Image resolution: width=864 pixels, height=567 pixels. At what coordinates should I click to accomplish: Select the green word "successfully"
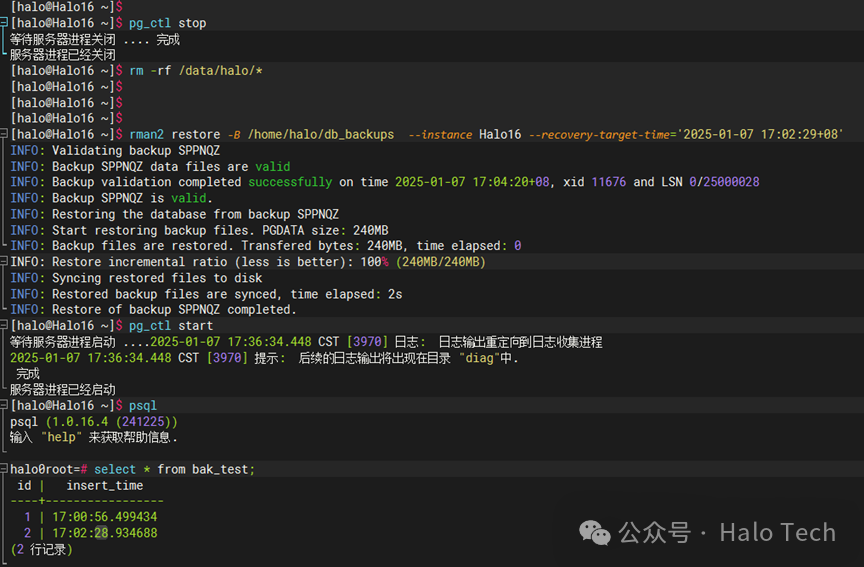tap(290, 182)
